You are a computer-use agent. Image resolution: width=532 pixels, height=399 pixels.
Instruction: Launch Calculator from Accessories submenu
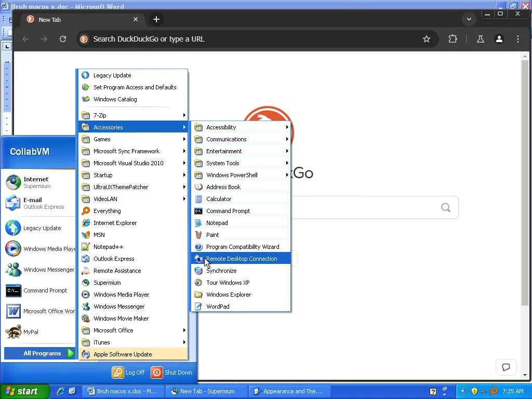click(241, 199)
